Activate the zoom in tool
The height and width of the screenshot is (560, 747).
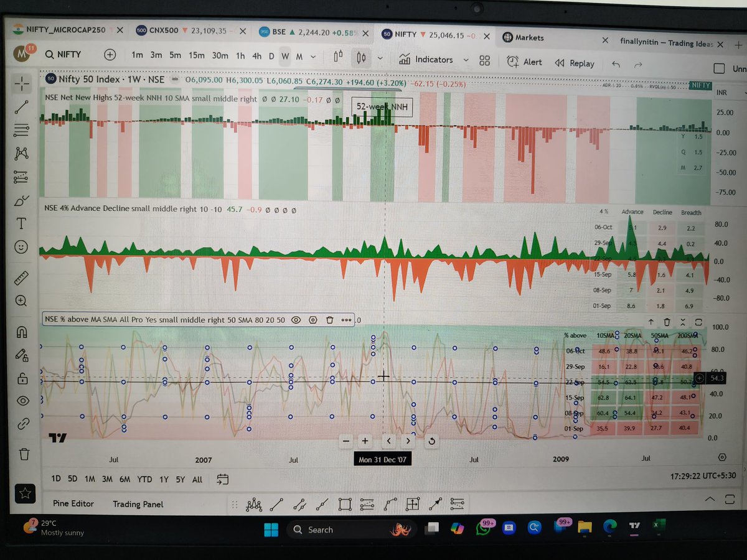pyautogui.click(x=22, y=301)
